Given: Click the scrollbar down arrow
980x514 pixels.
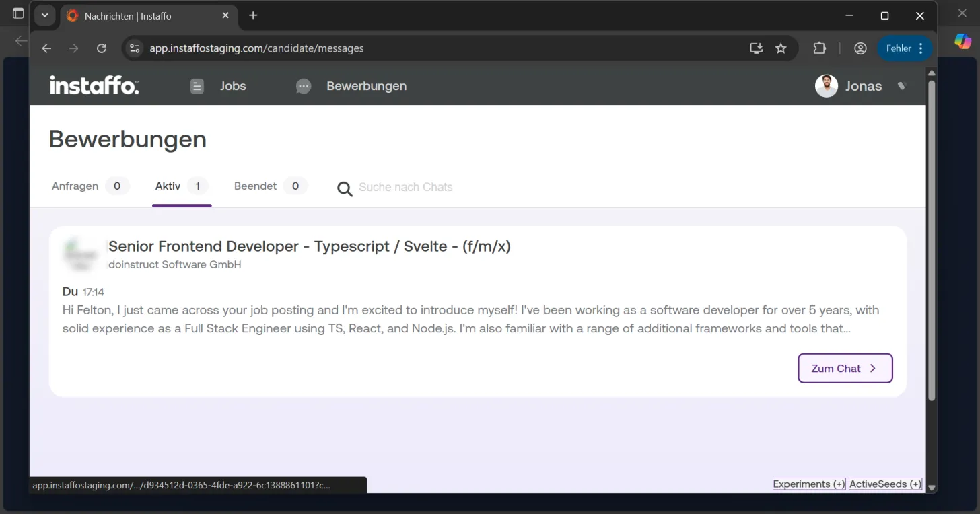Looking at the screenshot, I should (x=932, y=488).
